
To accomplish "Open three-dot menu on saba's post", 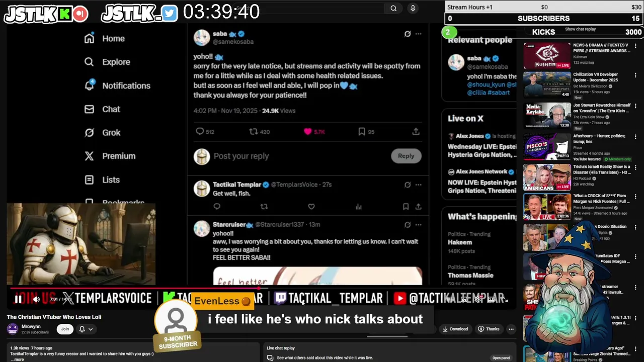I will (419, 34).
